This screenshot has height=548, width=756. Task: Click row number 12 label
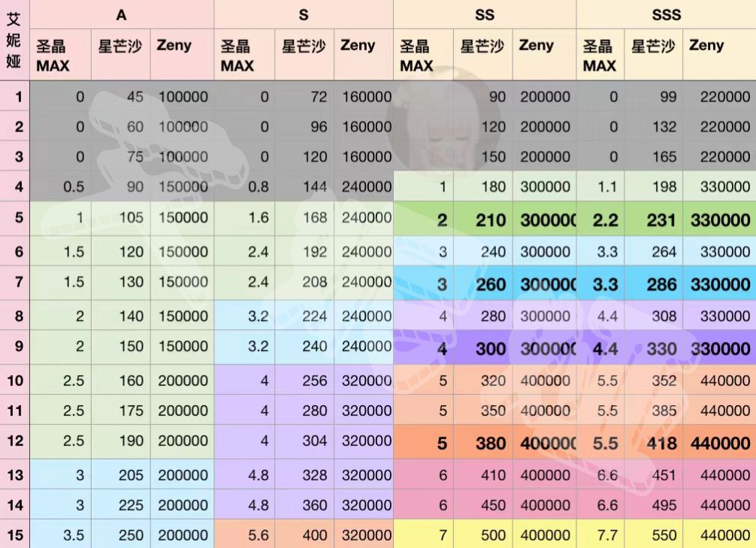(14, 441)
